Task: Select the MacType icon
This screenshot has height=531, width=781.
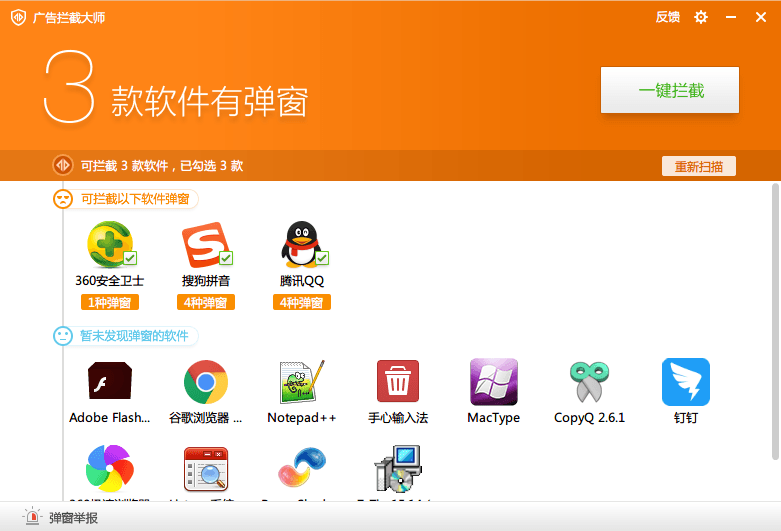Action: (x=493, y=381)
